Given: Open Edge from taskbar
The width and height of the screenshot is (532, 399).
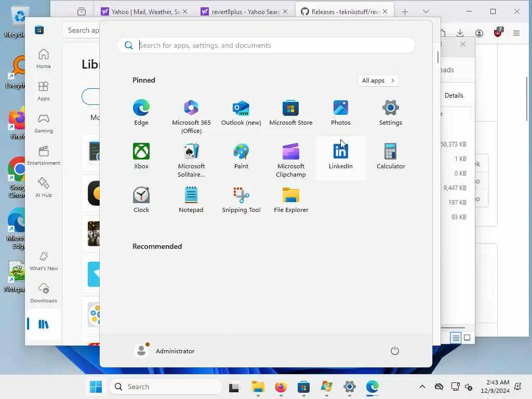Looking at the screenshot, I should [372, 387].
